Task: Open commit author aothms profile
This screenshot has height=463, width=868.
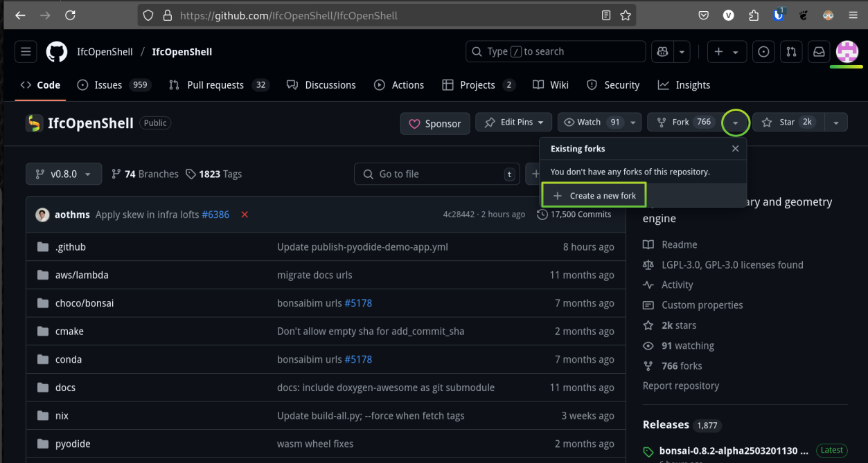Action: click(72, 215)
